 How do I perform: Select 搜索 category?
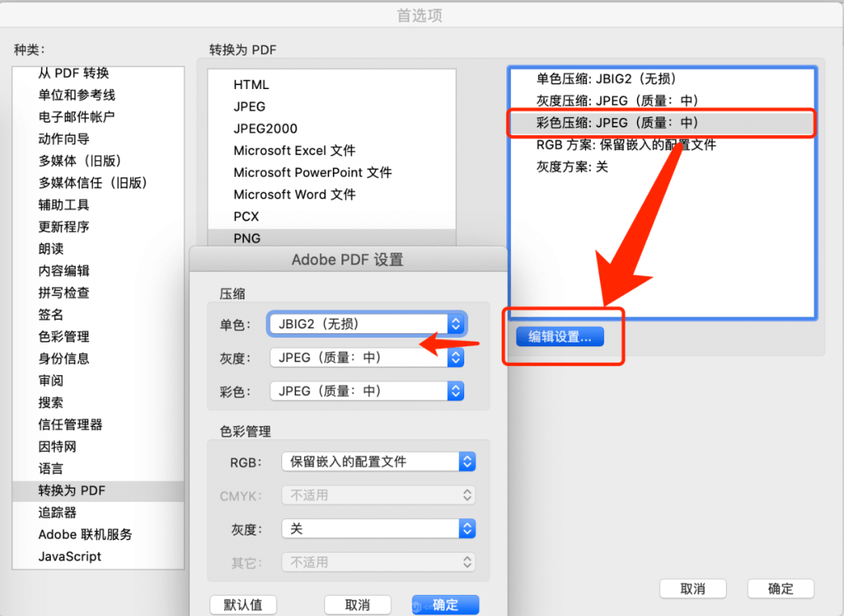[x=98, y=403]
